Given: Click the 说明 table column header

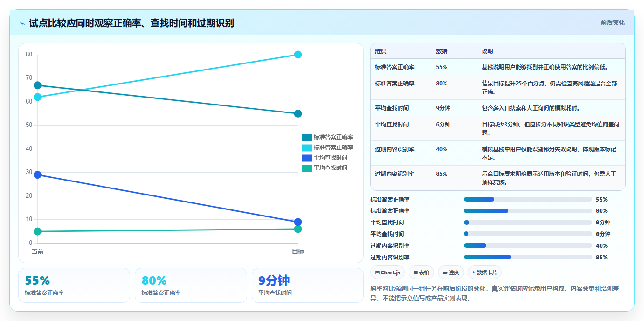Looking at the screenshot, I should [487, 51].
